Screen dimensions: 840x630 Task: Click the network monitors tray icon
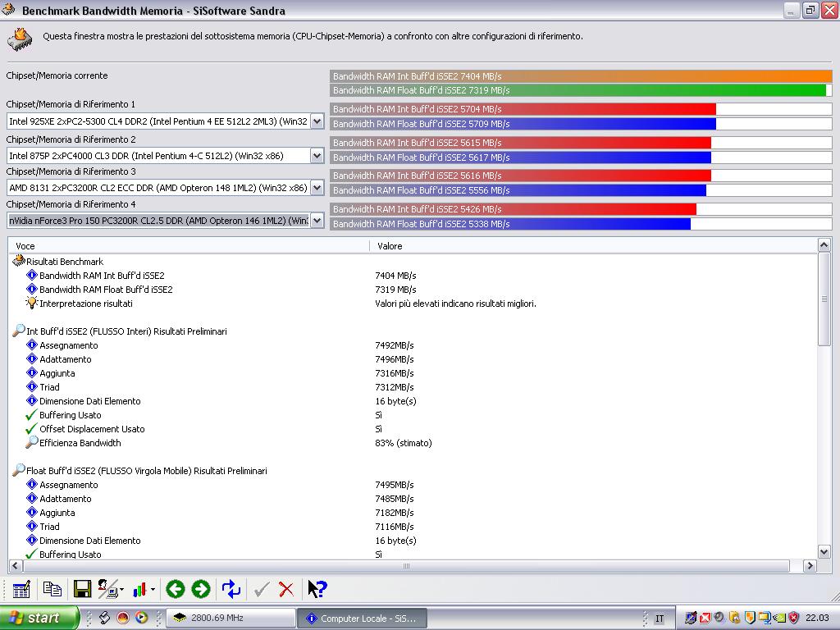click(765, 618)
